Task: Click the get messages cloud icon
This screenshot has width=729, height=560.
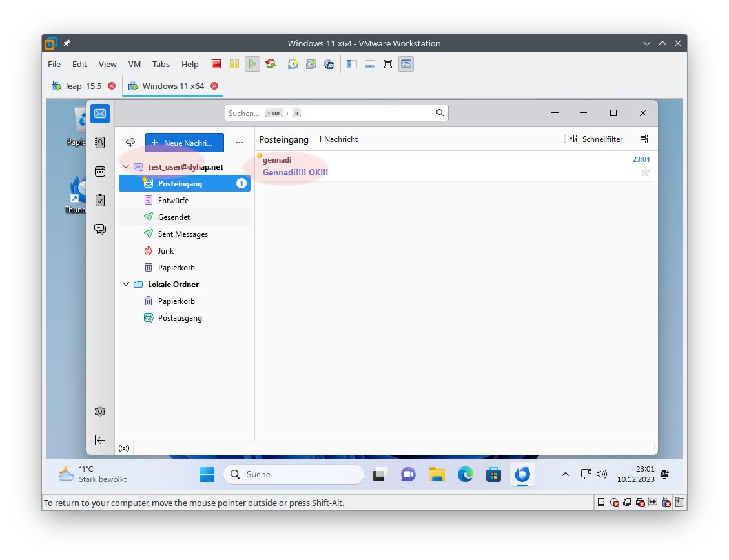Action: pos(130,143)
